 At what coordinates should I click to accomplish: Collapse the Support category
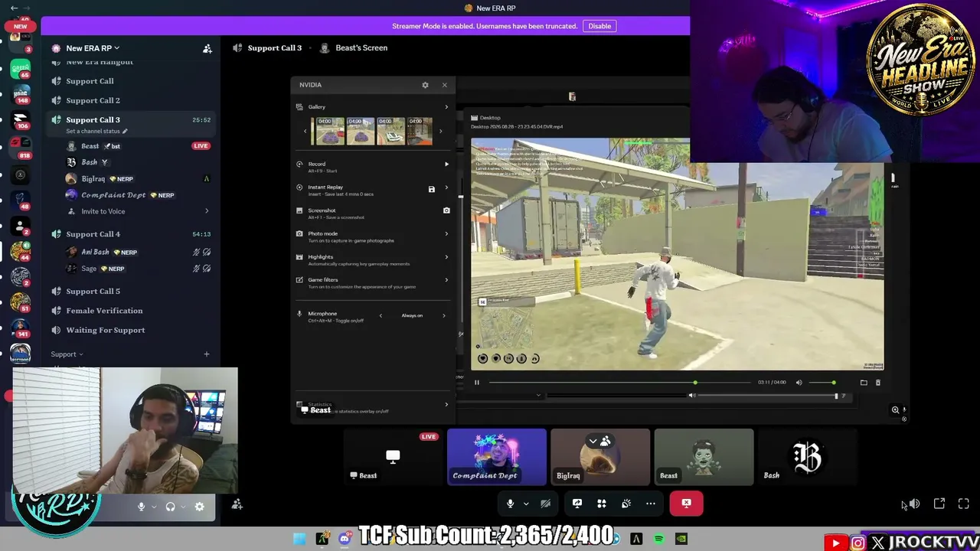[67, 354]
